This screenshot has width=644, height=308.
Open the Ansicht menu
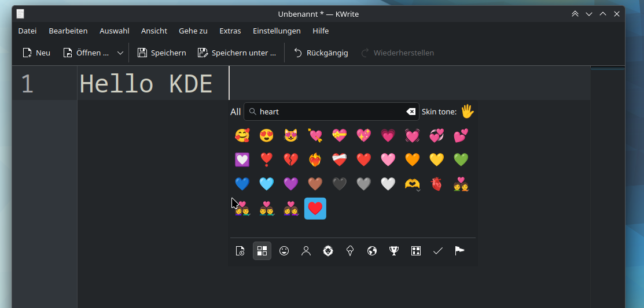tap(154, 31)
